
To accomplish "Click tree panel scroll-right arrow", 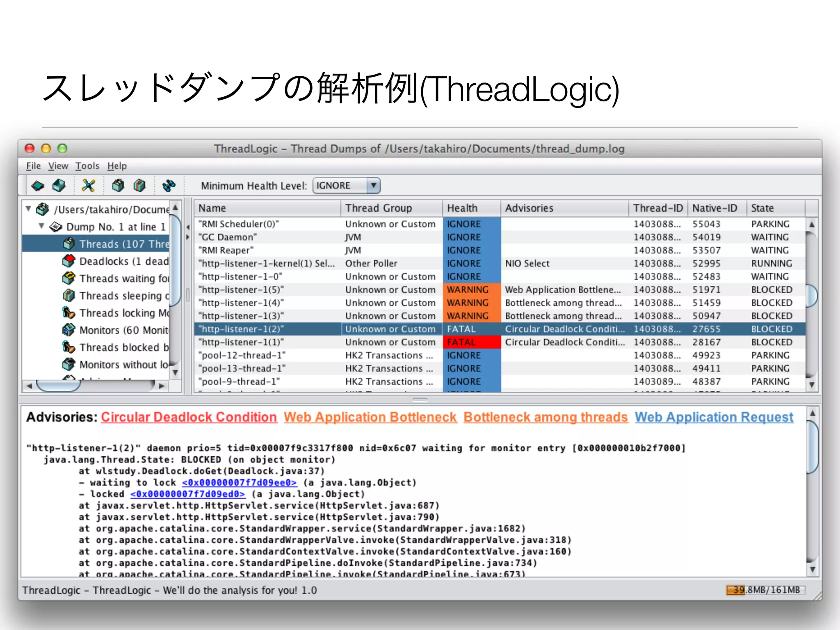I will [x=162, y=386].
